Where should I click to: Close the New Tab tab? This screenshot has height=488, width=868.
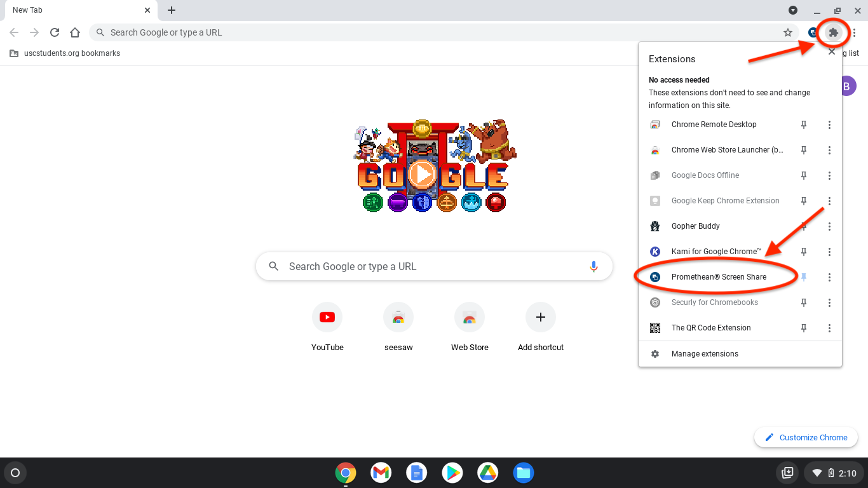click(147, 10)
